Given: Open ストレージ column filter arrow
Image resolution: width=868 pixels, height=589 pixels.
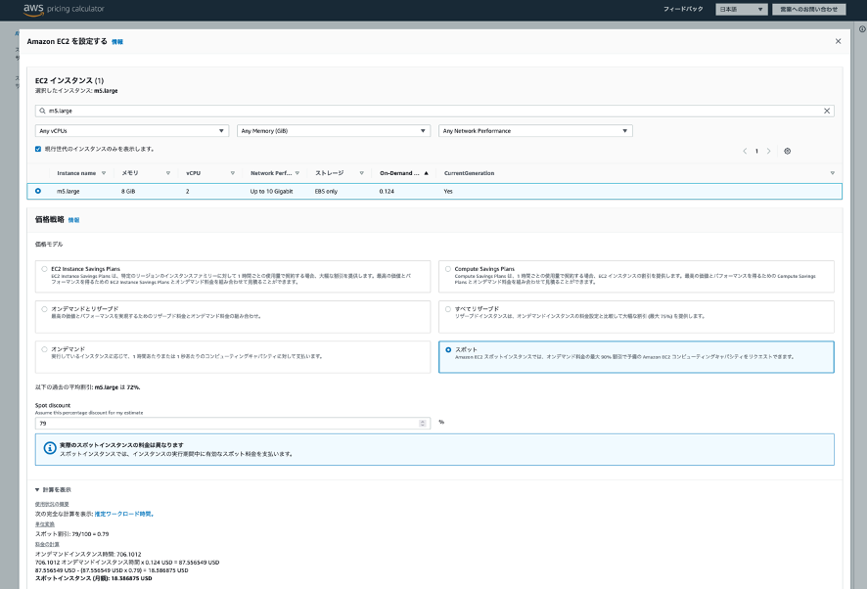Looking at the screenshot, I should pyautogui.click(x=361, y=173).
